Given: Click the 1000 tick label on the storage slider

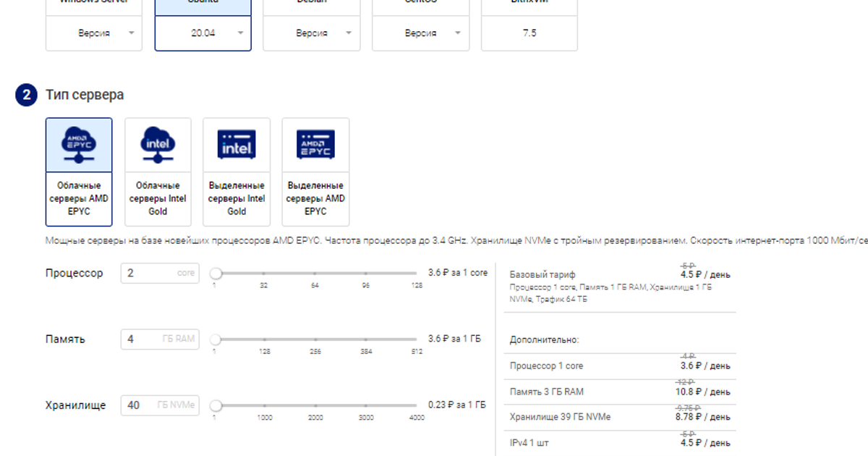Looking at the screenshot, I should [x=265, y=418].
